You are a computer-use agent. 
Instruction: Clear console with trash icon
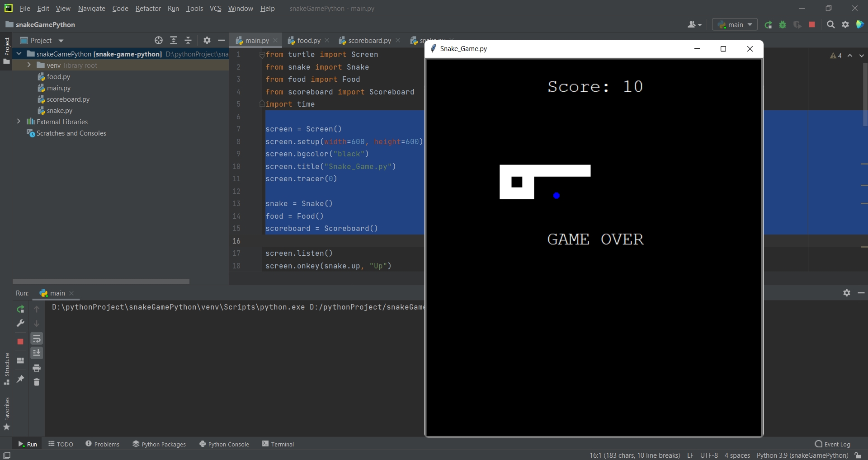pos(37,382)
